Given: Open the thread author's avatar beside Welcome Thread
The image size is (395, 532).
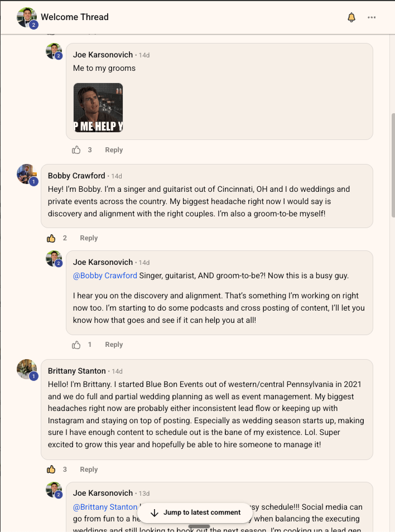Looking at the screenshot, I should tap(27, 17).
